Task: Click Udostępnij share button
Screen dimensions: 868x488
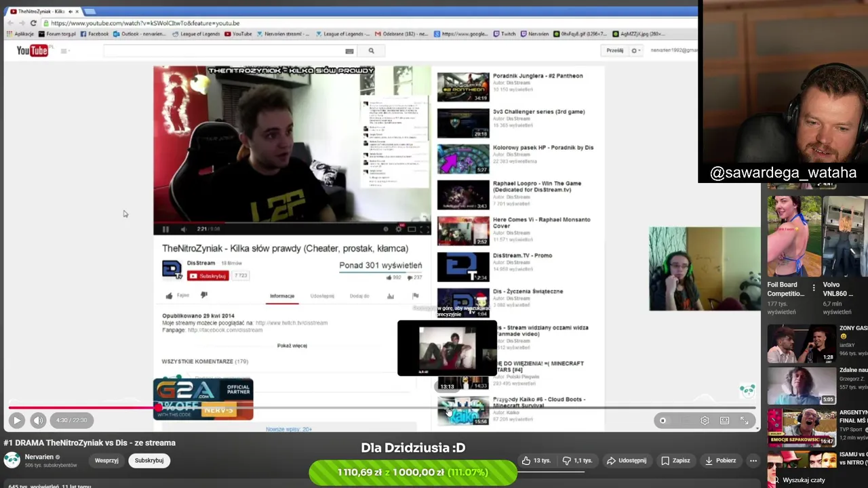Action: pyautogui.click(x=627, y=460)
